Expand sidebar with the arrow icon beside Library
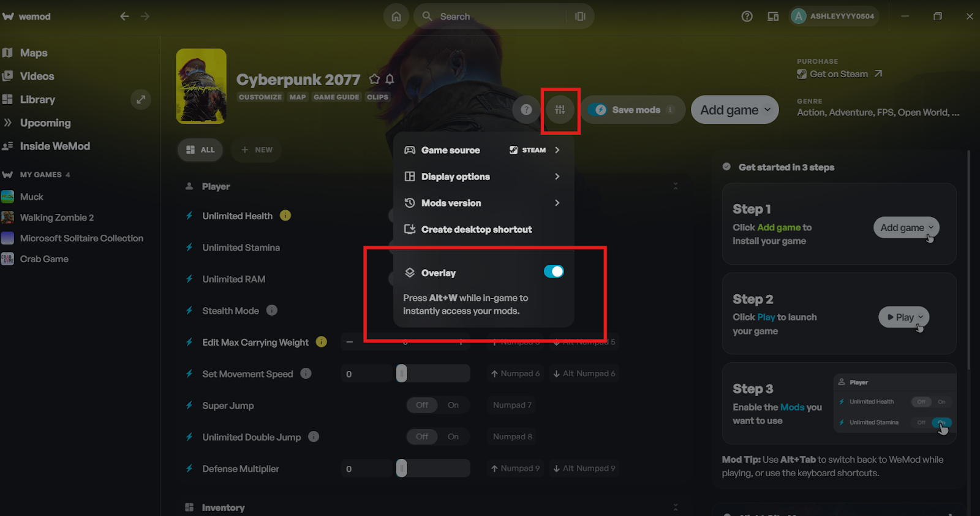Image resolution: width=980 pixels, height=516 pixels. (140, 99)
